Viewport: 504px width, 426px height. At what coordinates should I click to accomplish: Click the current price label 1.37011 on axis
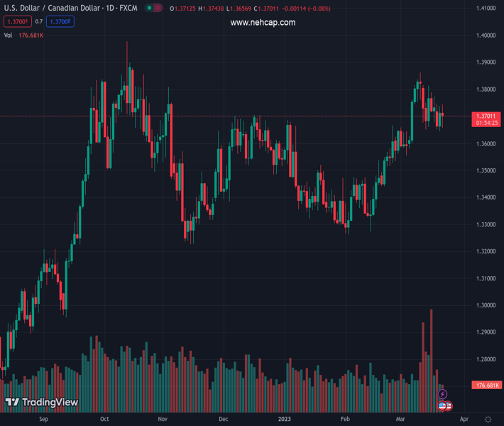point(486,119)
